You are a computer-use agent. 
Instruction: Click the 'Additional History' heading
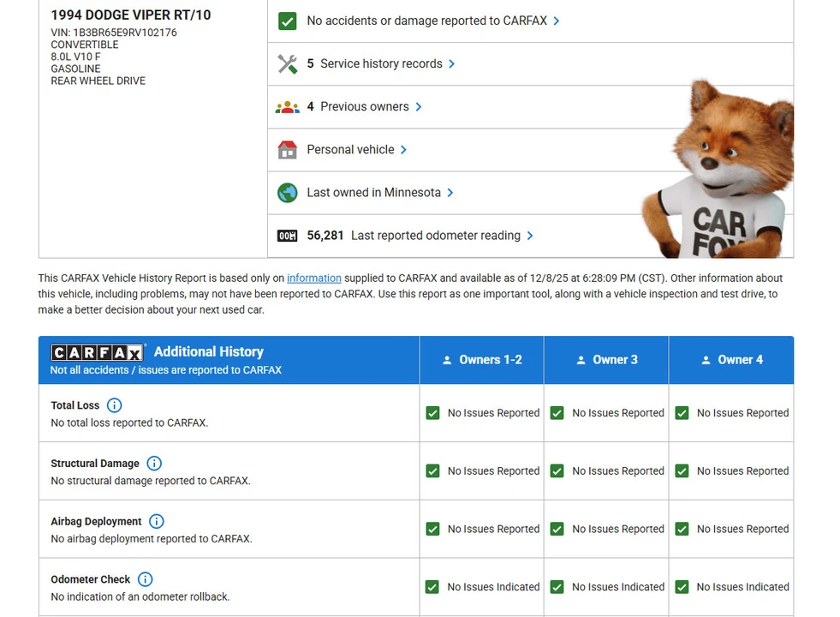point(209,351)
